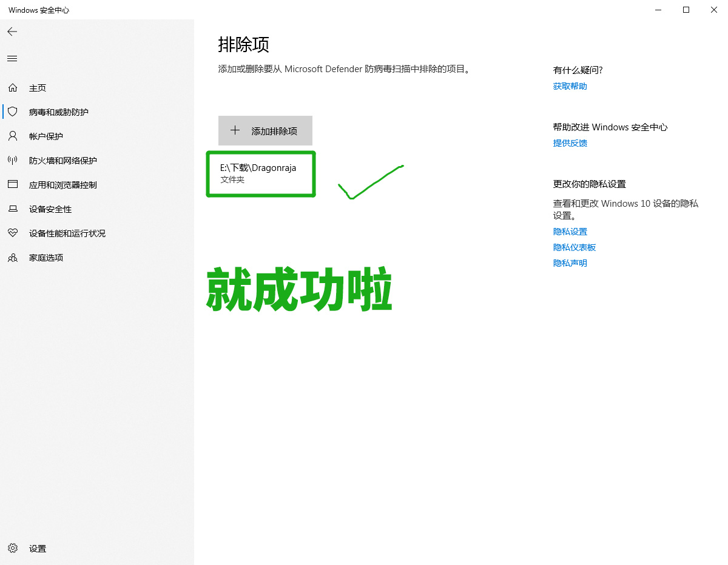Image resolution: width=728 pixels, height=565 pixels.
Task: Click the 提供反馈 link
Action: point(570,143)
